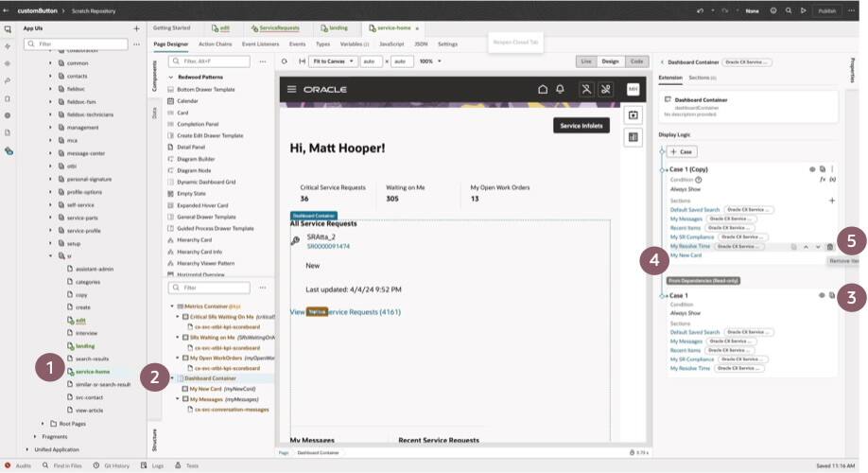Viewport: 868px width, 473px height.
Task: Toggle visibility eye for Case 1 (Copy)
Action: tap(812, 169)
